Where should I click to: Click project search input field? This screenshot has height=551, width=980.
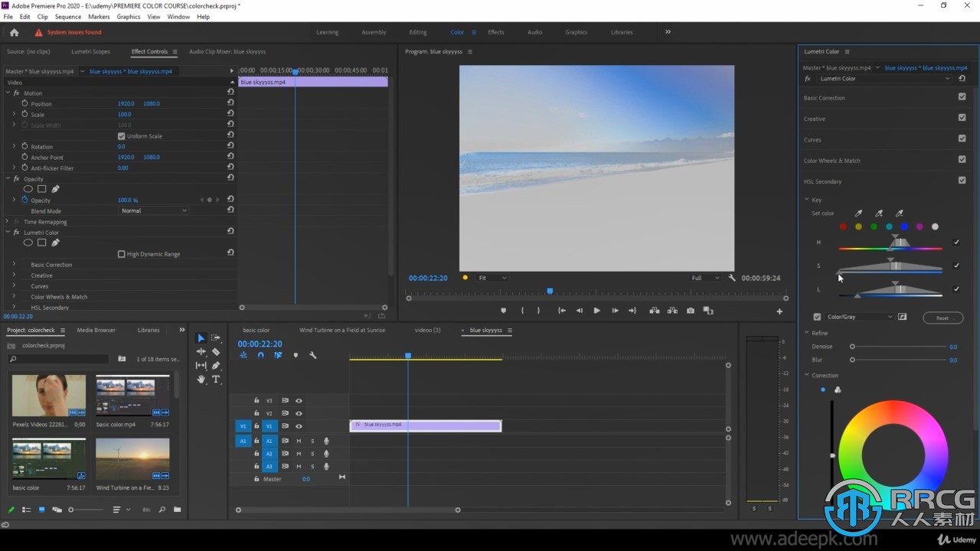point(59,358)
